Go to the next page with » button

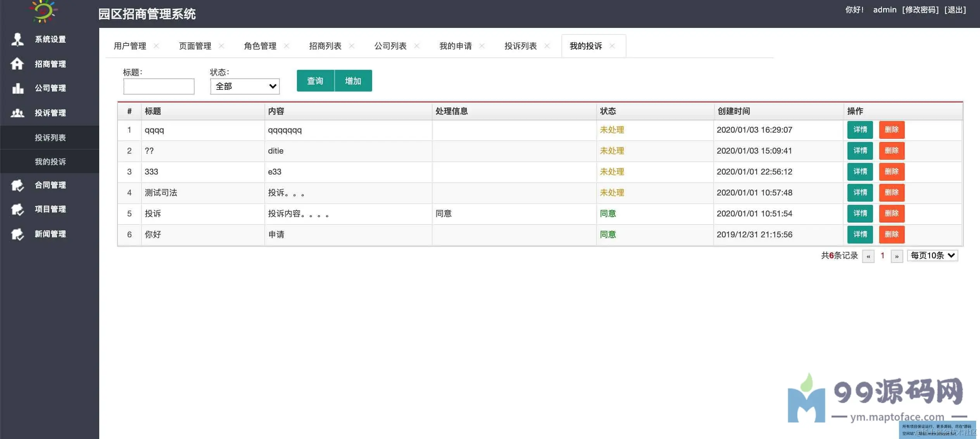[897, 256]
